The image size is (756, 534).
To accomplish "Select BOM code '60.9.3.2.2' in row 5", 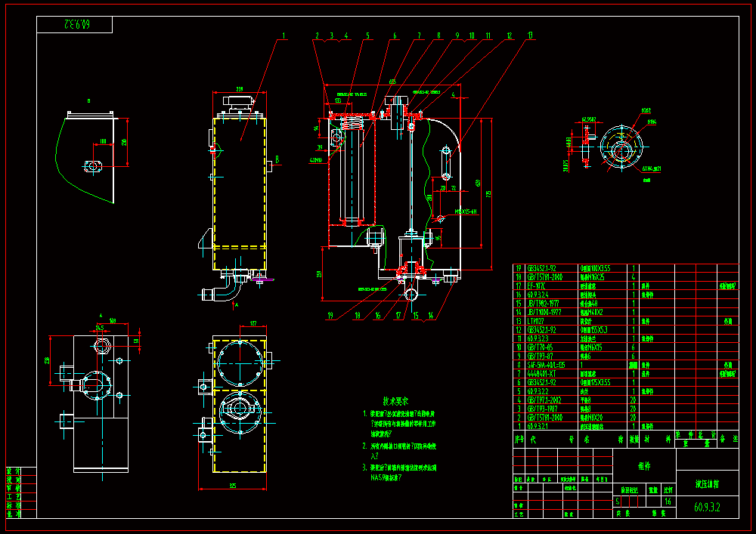I will pyautogui.click(x=538, y=391).
